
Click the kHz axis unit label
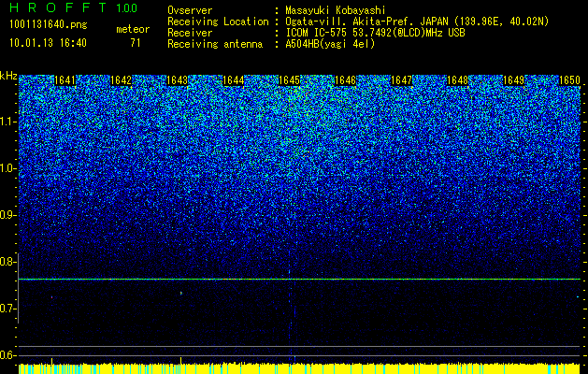[x=8, y=76]
